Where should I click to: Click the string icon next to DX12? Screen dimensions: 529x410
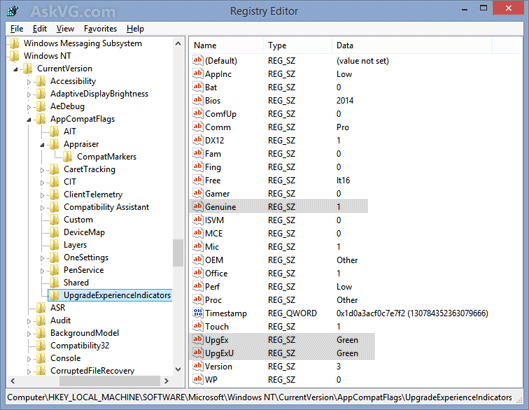[x=198, y=140]
